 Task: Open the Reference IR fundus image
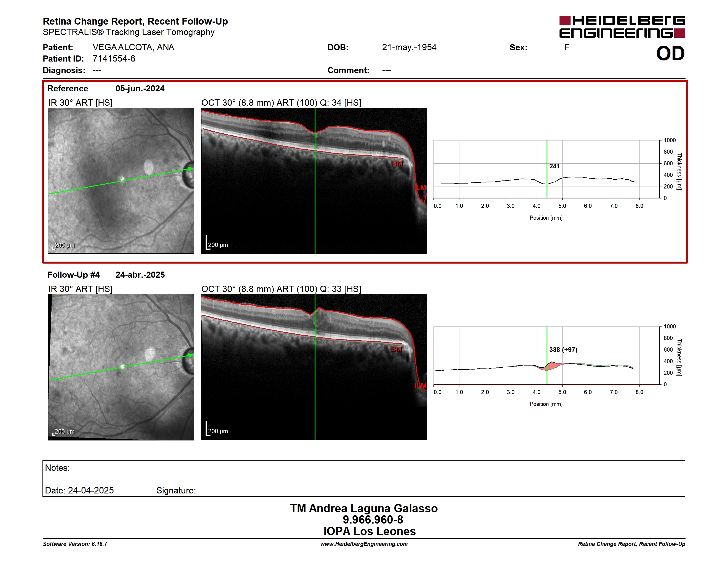click(x=121, y=180)
